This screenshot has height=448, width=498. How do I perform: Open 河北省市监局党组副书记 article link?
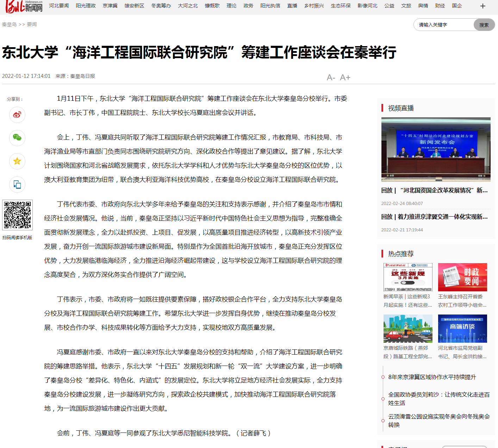click(462, 352)
